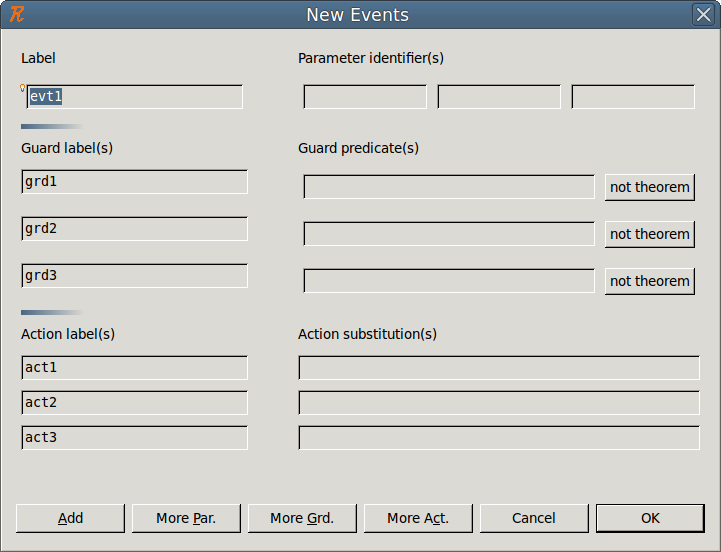Click the Rodin application icon in title bar
Image resolution: width=721 pixels, height=552 pixels.
[x=16, y=14]
